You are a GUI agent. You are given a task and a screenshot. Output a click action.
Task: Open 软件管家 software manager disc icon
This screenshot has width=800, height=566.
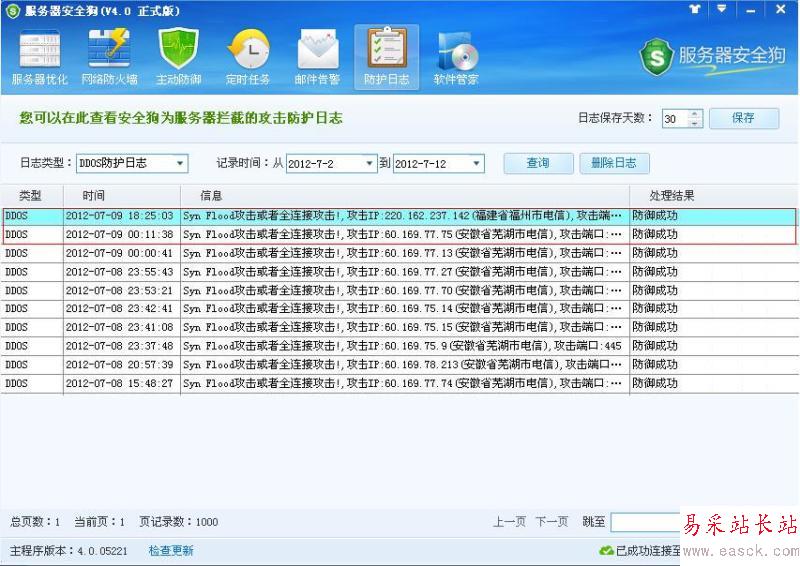456,58
